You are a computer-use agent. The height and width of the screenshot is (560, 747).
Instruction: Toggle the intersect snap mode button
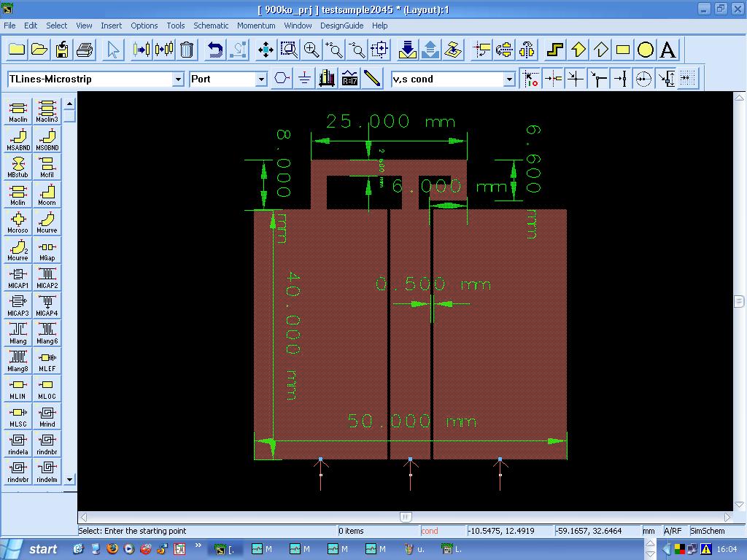coord(576,79)
